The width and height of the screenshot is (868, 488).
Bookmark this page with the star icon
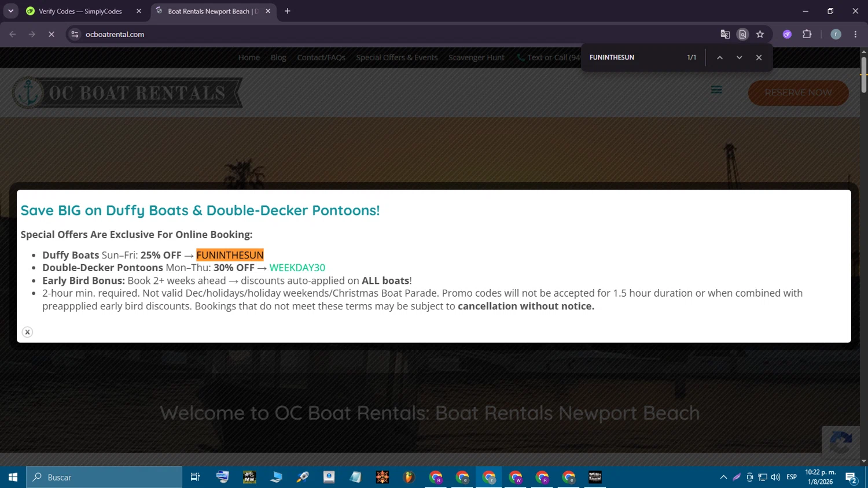tap(760, 34)
